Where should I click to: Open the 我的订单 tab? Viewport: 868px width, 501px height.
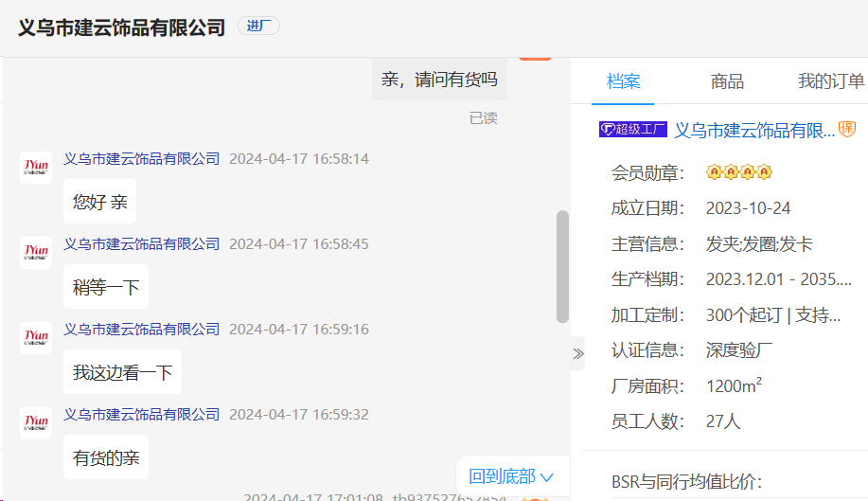coord(830,81)
